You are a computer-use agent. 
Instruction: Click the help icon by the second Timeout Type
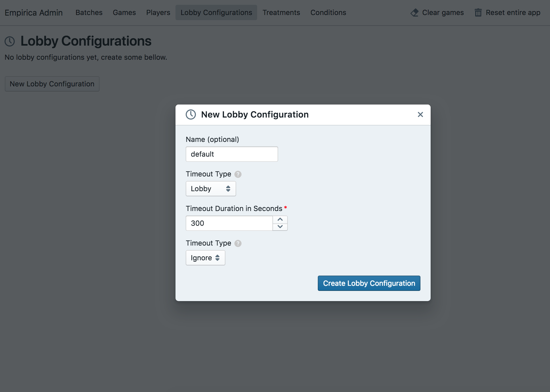click(x=238, y=243)
